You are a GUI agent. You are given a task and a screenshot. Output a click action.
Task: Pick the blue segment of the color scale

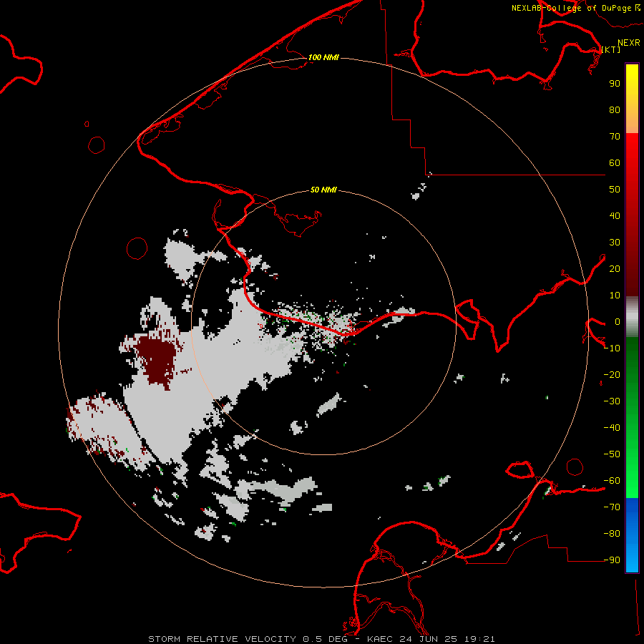tap(632, 535)
